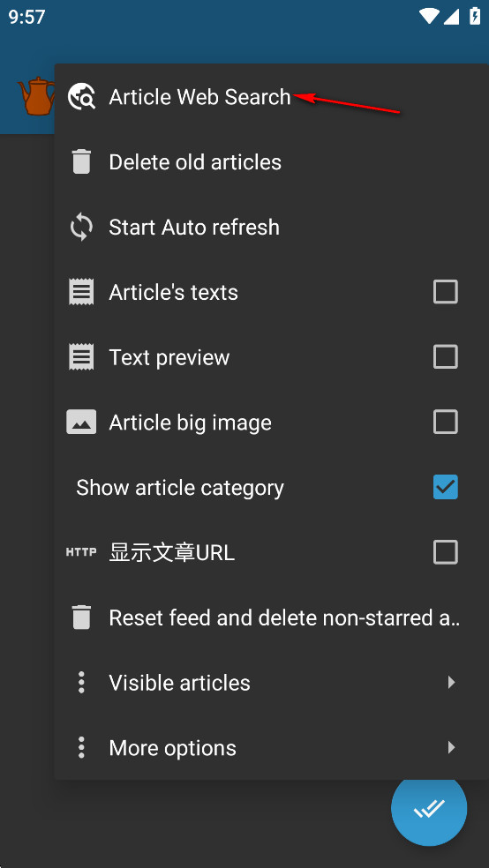Choose Delete old articles
This screenshot has height=868, width=489.
(x=271, y=162)
